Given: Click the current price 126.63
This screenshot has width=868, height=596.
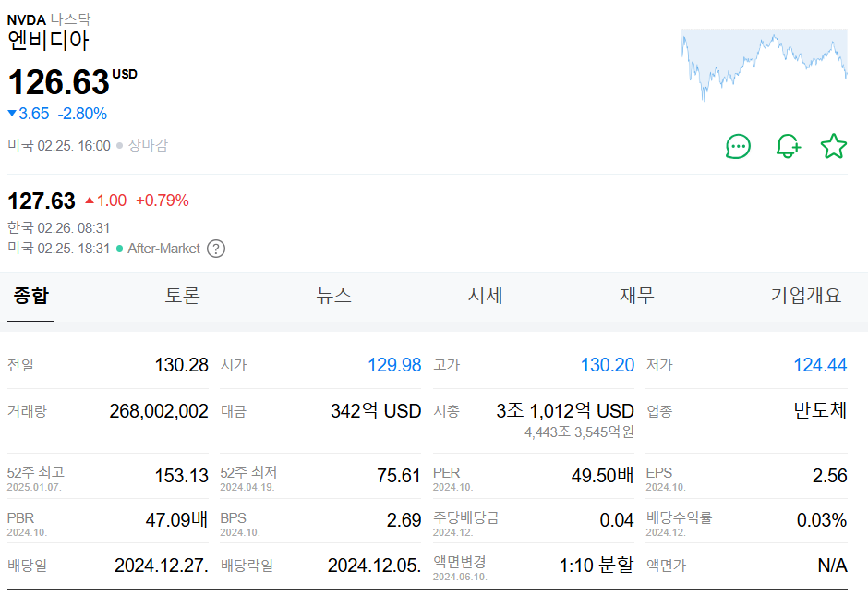Looking at the screenshot, I should (59, 82).
